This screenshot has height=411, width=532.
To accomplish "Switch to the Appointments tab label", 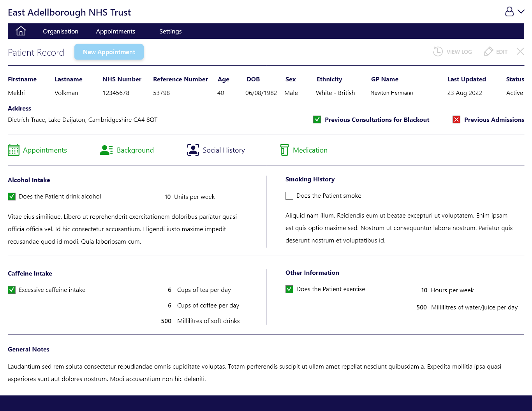I will pos(45,150).
